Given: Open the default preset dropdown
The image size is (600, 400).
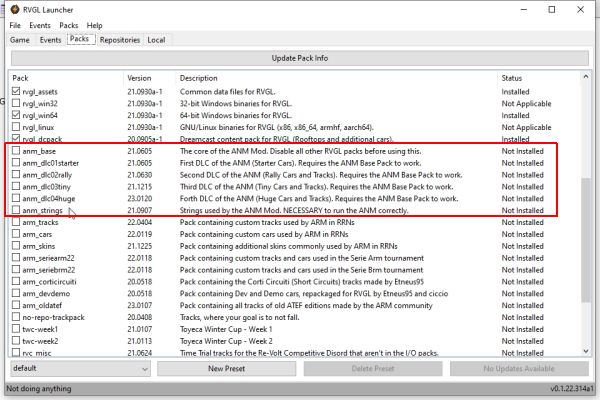Looking at the screenshot, I should click(80, 368).
